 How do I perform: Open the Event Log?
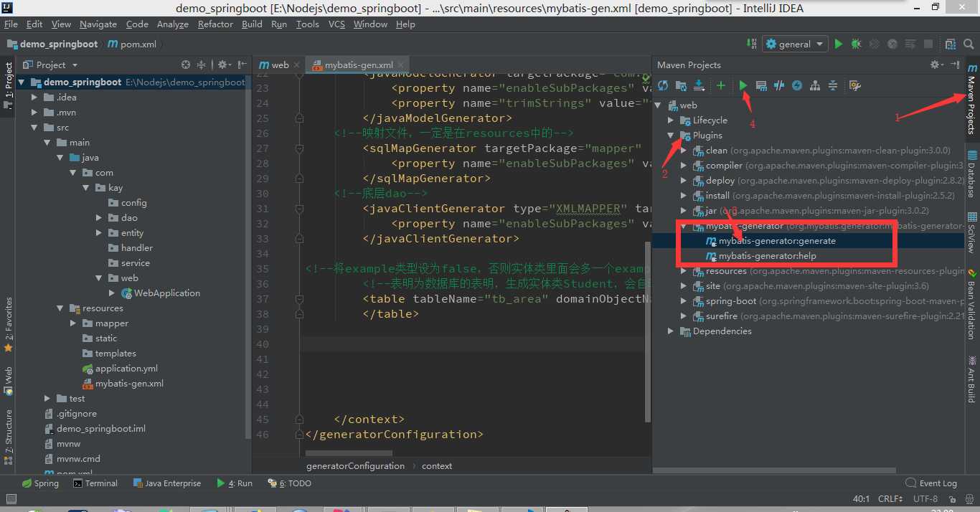[x=931, y=483]
